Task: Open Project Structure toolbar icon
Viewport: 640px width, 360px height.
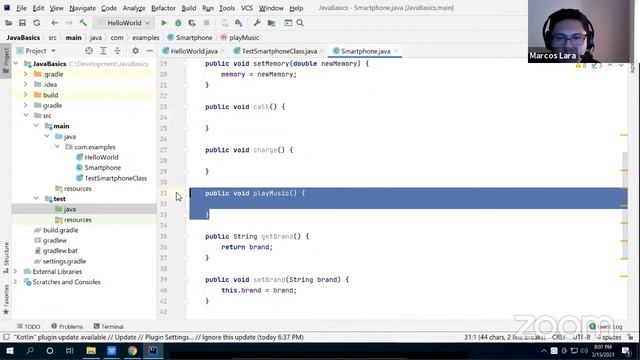Action: click(271, 23)
